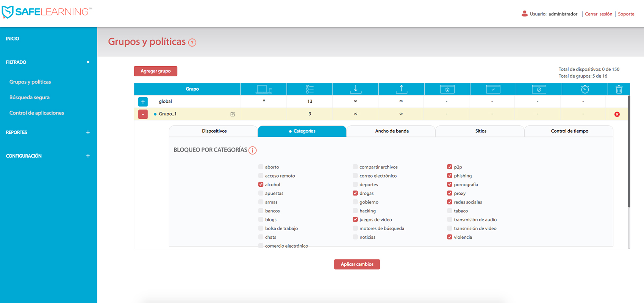Expand the global group row

[x=143, y=102]
